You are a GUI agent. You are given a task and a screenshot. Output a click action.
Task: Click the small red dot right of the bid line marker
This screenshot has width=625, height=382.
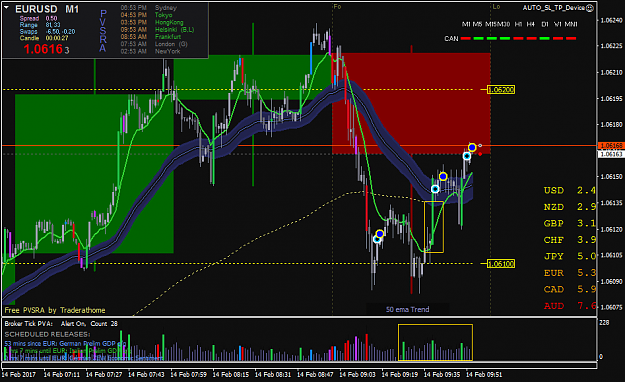point(480,154)
